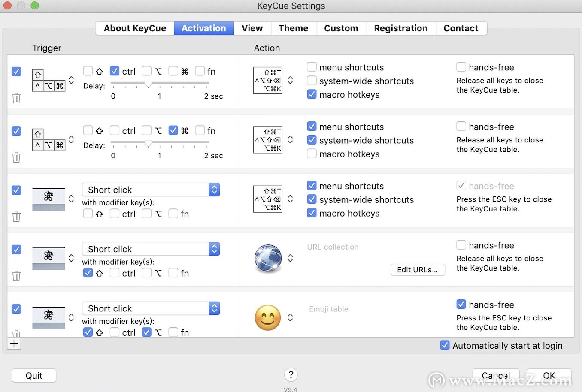Open the Contact tab
The width and height of the screenshot is (582, 392).
click(x=461, y=28)
